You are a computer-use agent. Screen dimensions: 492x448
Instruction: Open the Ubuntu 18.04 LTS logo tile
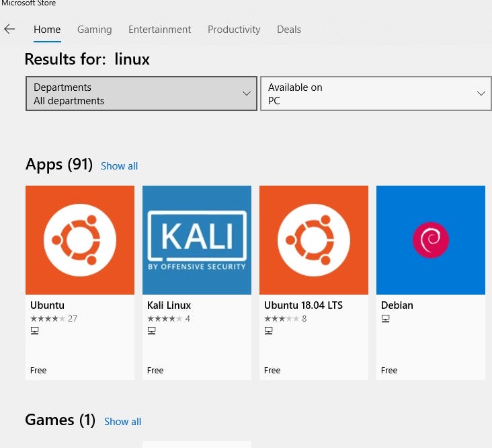314,240
